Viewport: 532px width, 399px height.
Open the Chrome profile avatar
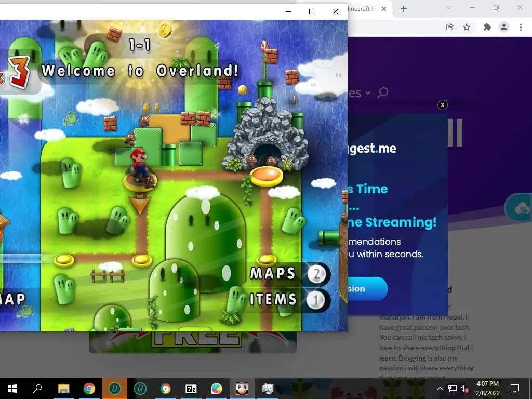[x=504, y=27]
